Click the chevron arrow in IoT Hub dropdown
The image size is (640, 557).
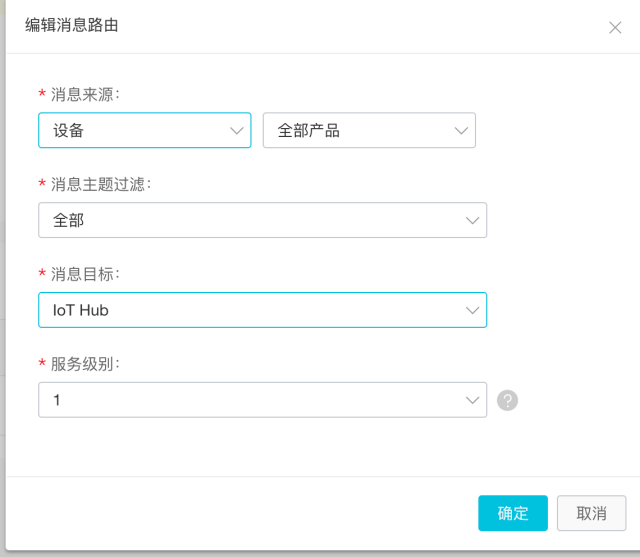point(472,310)
